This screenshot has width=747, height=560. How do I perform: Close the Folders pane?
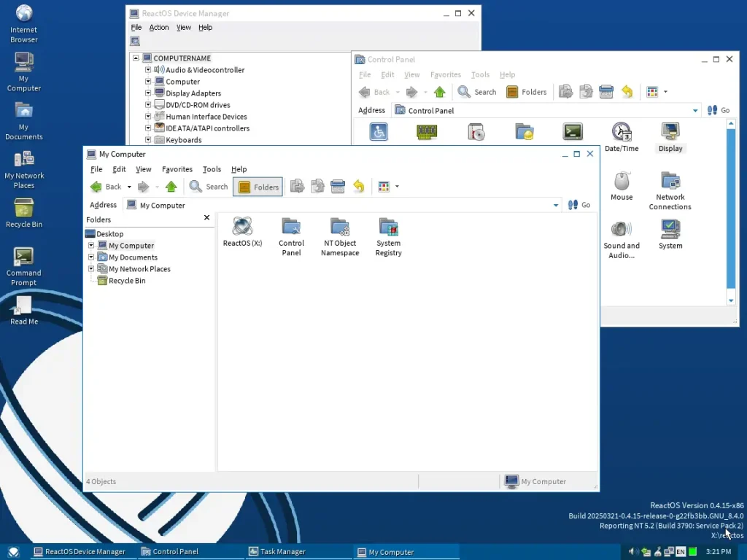tap(206, 217)
